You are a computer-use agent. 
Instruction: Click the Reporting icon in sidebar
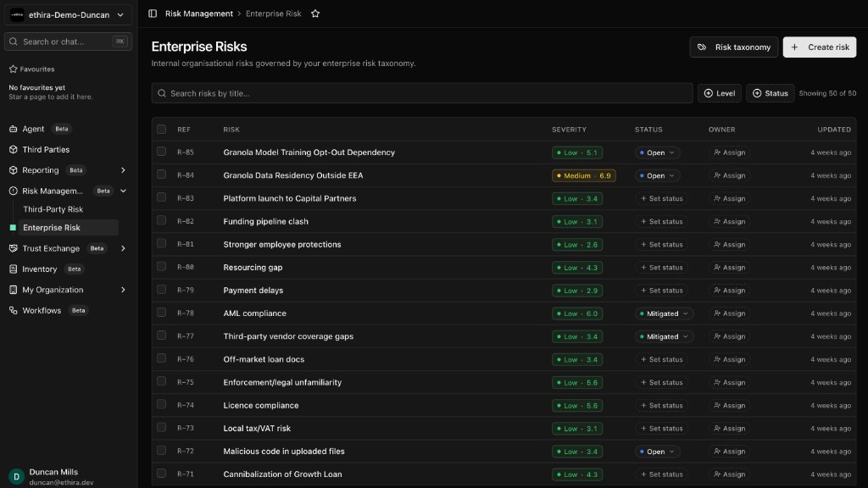click(x=14, y=170)
